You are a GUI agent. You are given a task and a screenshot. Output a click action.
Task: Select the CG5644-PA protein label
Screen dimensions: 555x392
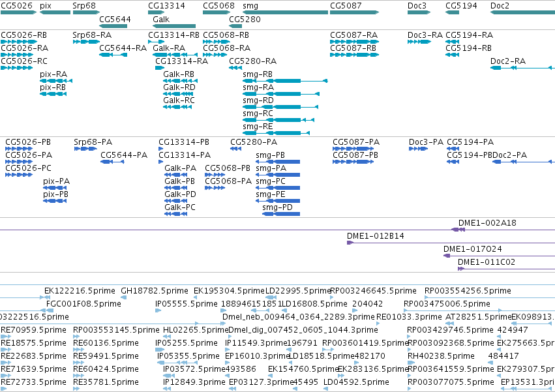click(x=124, y=155)
